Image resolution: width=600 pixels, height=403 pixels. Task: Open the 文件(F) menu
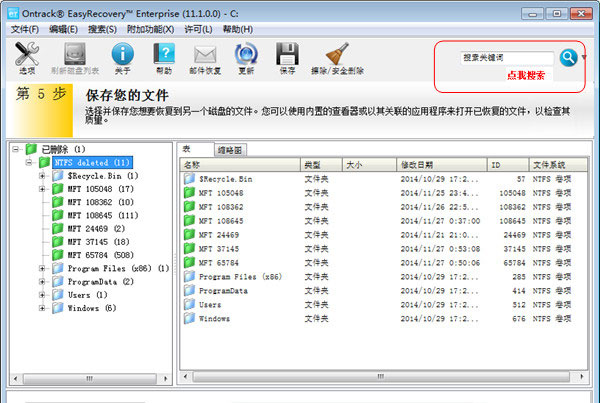pos(24,30)
